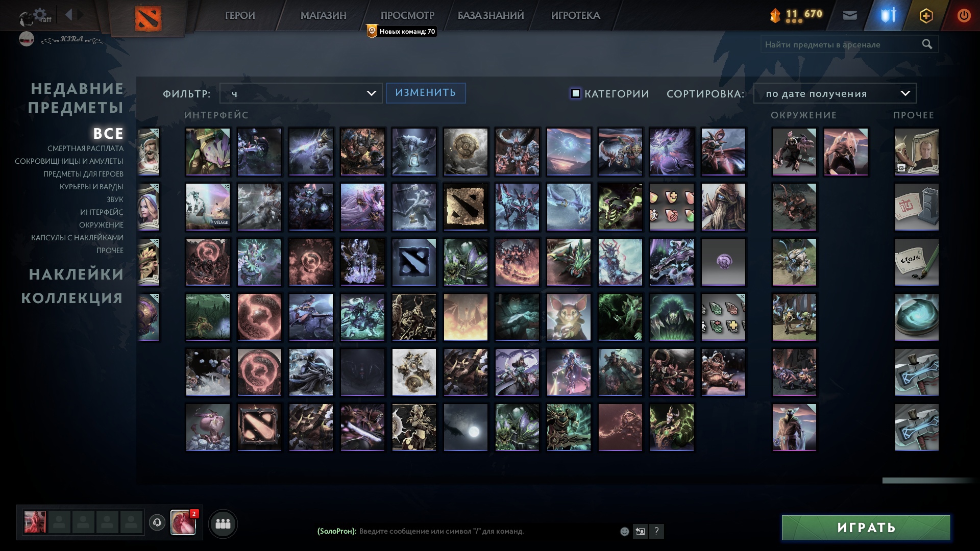Select the purple emblem gem item

pos(723,262)
